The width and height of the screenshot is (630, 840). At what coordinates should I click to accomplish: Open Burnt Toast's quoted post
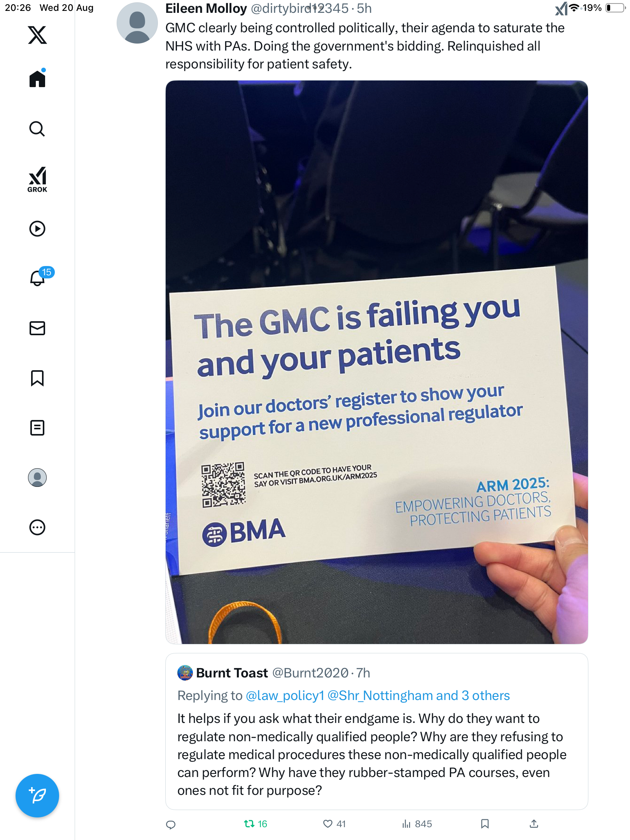pos(376,754)
